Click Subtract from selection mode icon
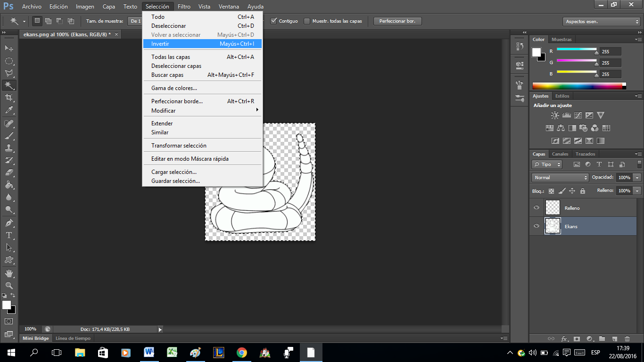This screenshot has width=644, height=362. [x=59, y=21]
